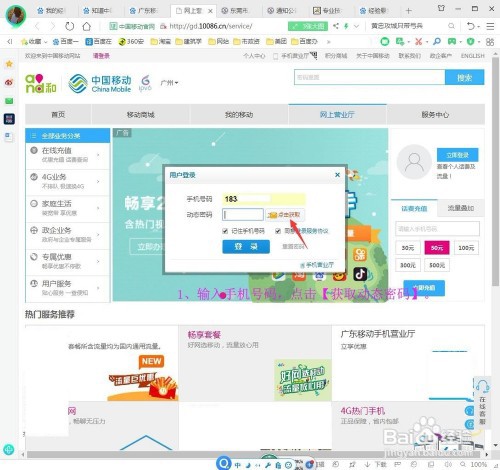500x470 pixels.
Task: Select the highlighted 50元 recharge amount
Action: coord(437,248)
